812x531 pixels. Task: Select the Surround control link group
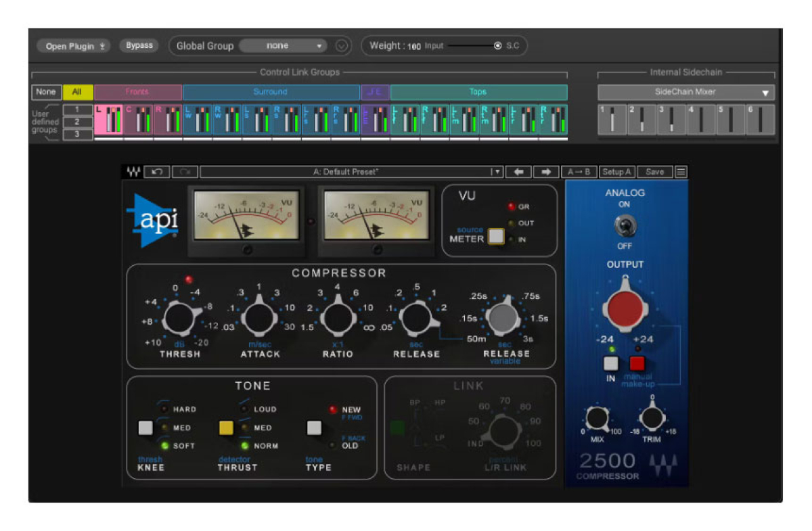coord(271,92)
